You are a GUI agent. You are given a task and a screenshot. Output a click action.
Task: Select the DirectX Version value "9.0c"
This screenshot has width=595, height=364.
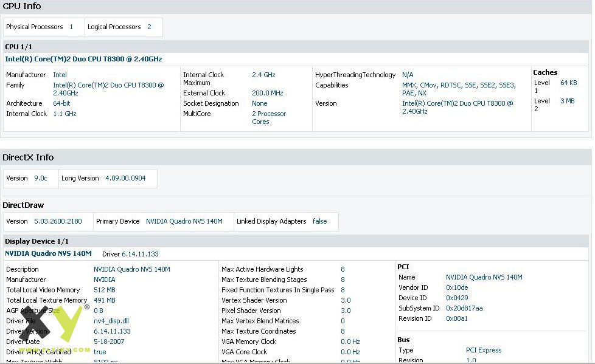[41, 178]
